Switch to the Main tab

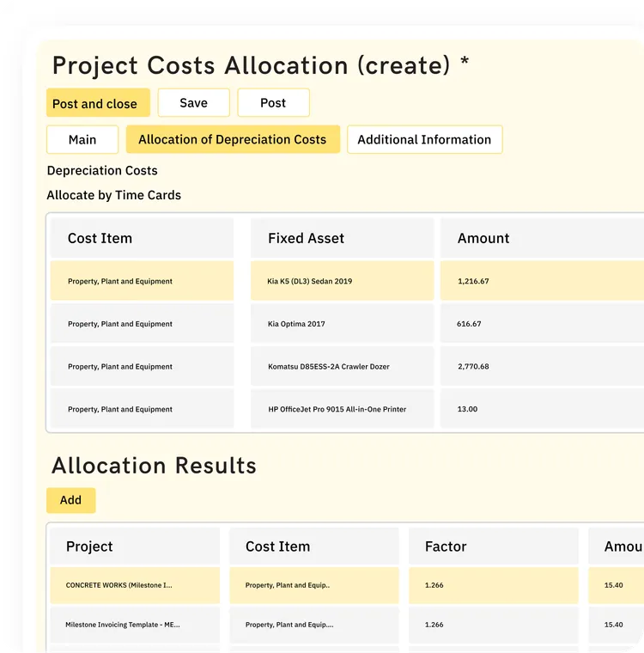pos(82,139)
